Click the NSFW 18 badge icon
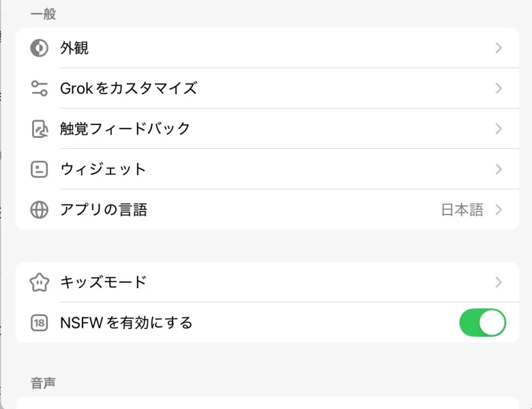Viewport: 532px width, 409px height. click(x=40, y=322)
